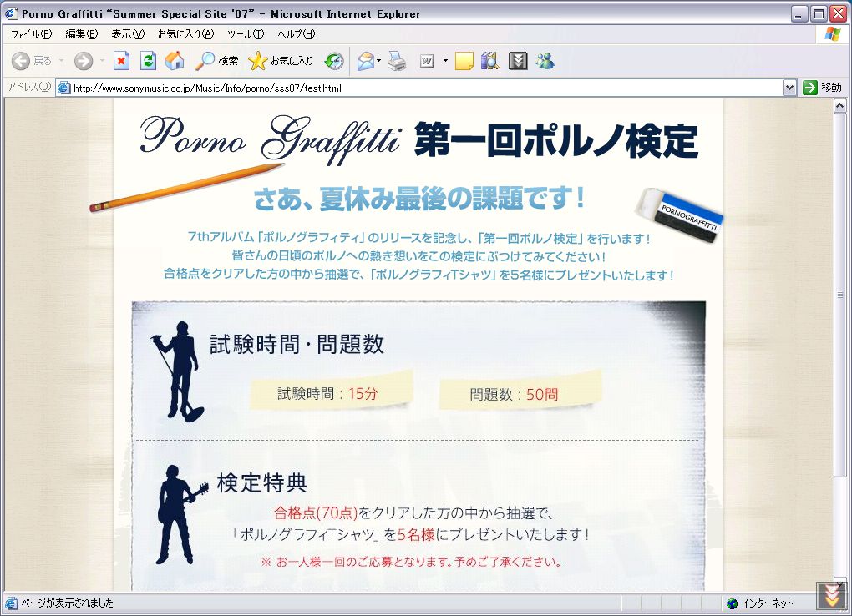Click IE icon in the title bar
852x616 pixels.
[11, 13]
